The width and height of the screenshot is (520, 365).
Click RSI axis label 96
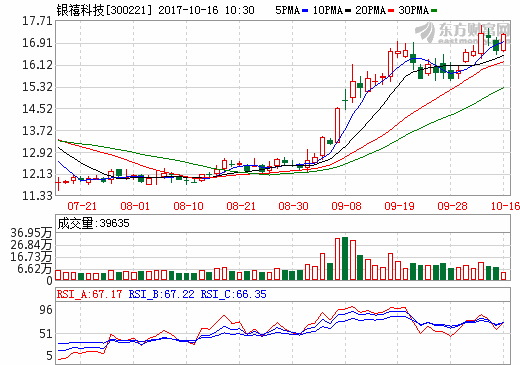[46, 310]
